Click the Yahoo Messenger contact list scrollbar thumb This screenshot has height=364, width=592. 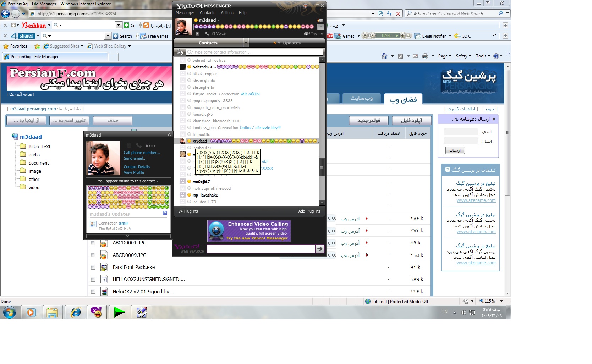click(322, 167)
